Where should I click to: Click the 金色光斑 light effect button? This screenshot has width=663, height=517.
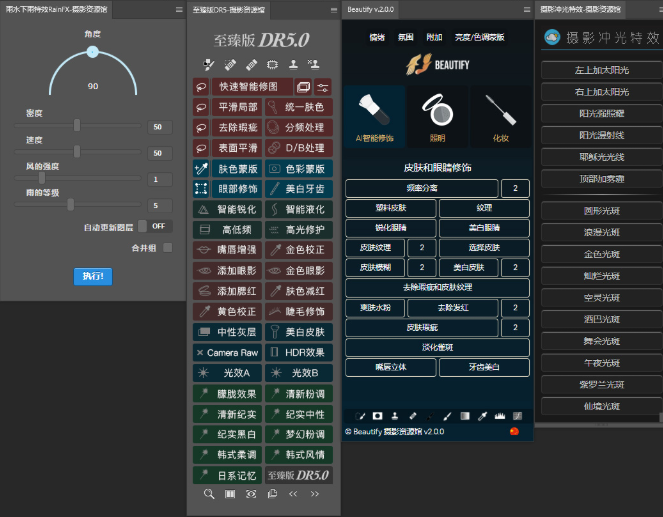[x=602, y=254]
